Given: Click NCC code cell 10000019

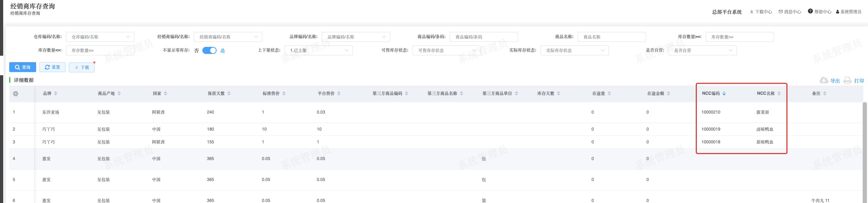Looking at the screenshot, I should [711, 129].
